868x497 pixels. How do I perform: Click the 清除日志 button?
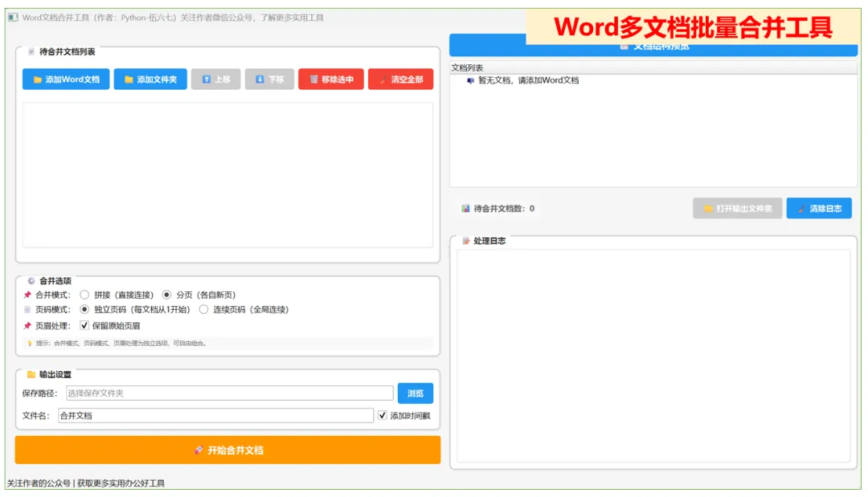819,209
